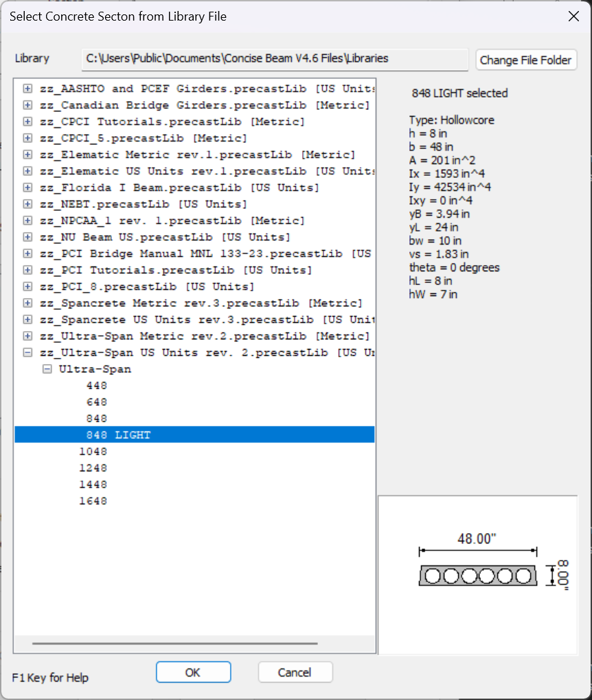Collapse the Ultra-Span section group
The width and height of the screenshot is (592, 700).
pyautogui.click(x=47, y=369)
